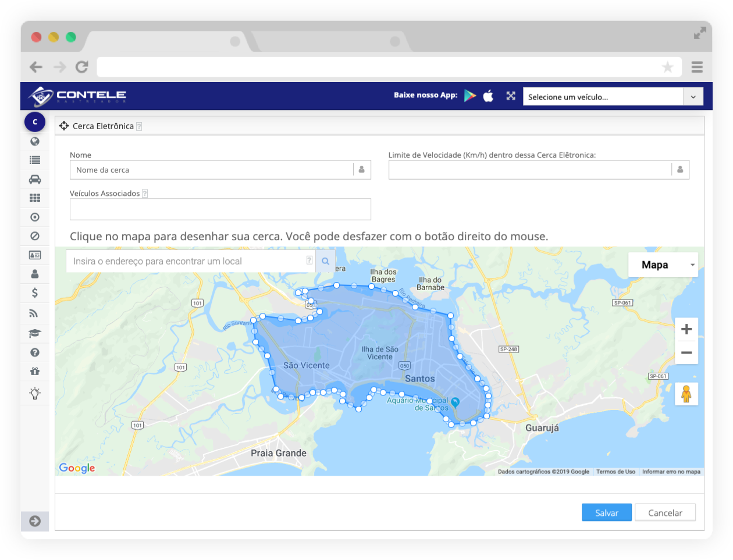The image size is (733, 560).
Task: Click the dollar sign icon in sidebar
Action: point(35,293)
